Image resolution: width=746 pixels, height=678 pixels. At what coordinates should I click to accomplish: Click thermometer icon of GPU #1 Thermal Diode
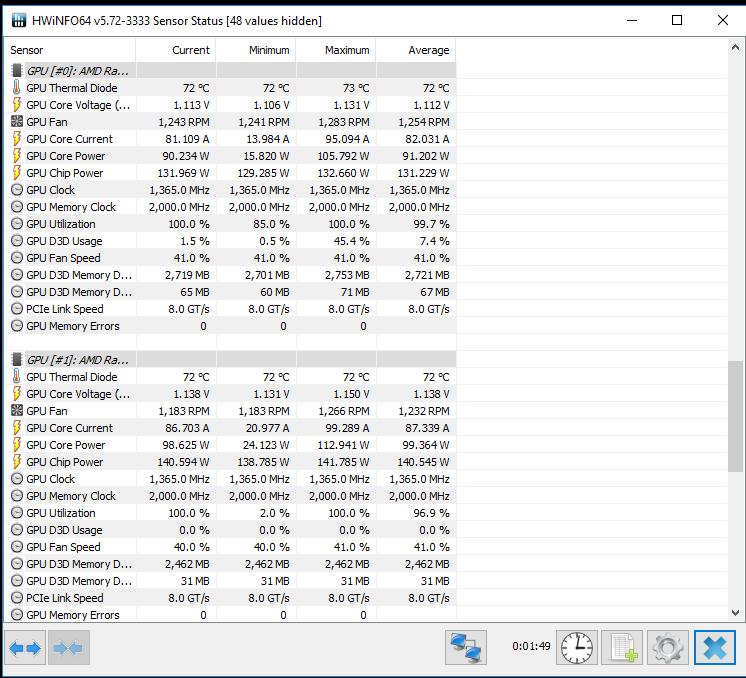17,376
